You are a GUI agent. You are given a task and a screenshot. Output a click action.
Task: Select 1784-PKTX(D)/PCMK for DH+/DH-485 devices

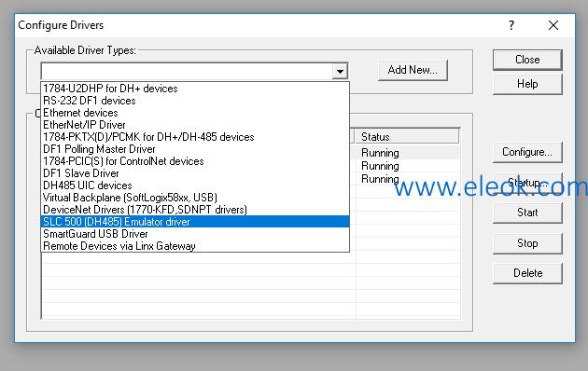pos(195,137)
